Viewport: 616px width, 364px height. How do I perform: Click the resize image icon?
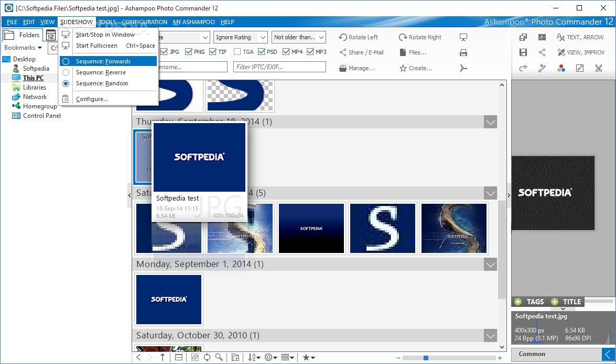580,68
